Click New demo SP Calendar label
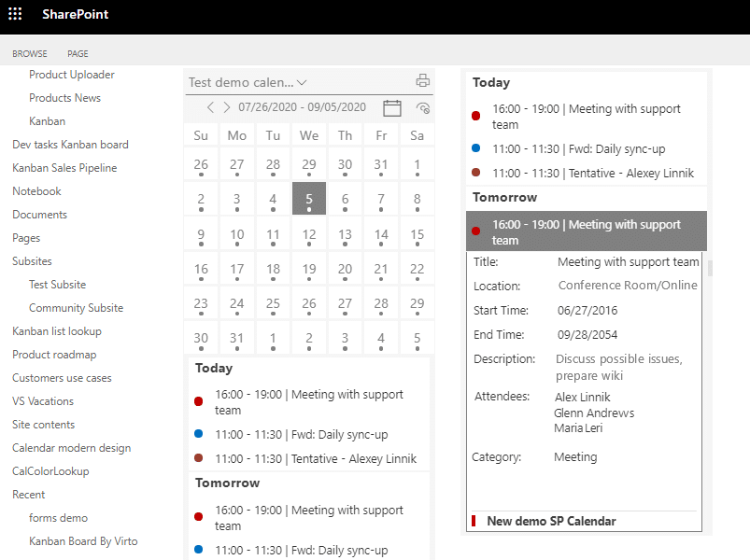Image resolution: width=750 pixels, height=560 pixels. 551,521
